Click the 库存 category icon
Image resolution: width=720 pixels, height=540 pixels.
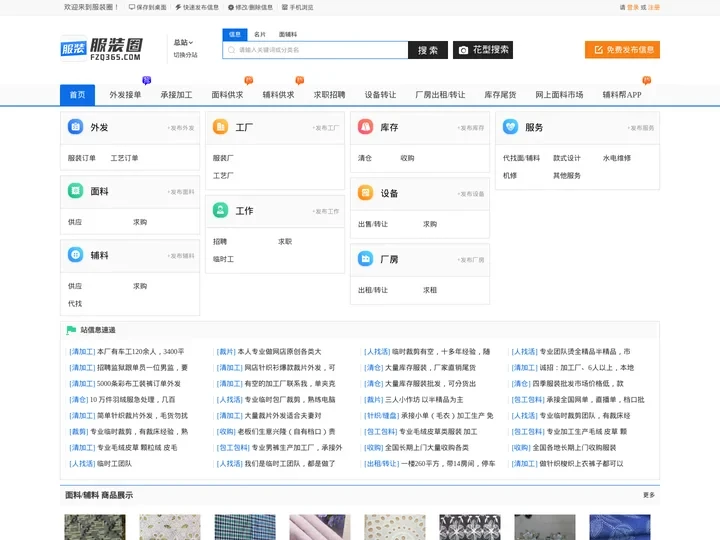(366, 126)
